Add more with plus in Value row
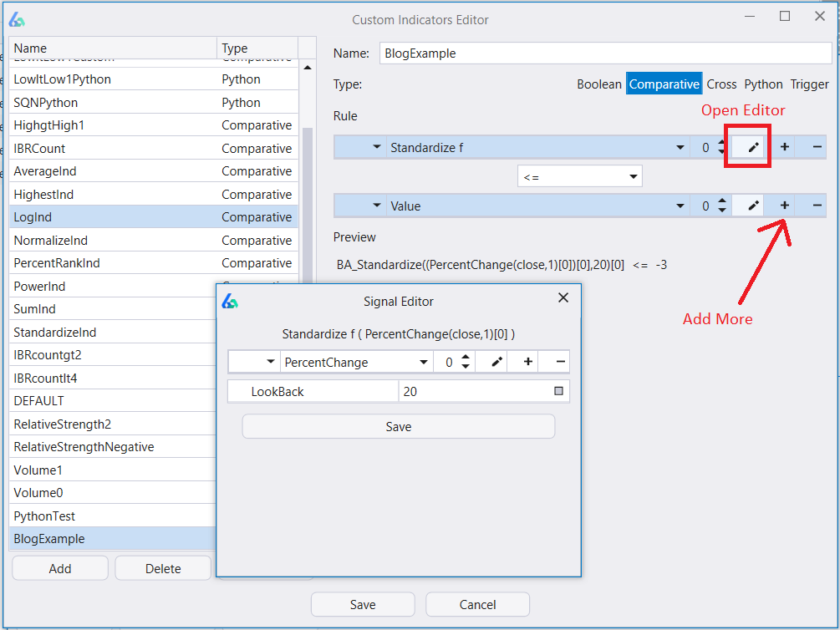The height and width of the screenshot is (630, 840). (x=784, y=206)
